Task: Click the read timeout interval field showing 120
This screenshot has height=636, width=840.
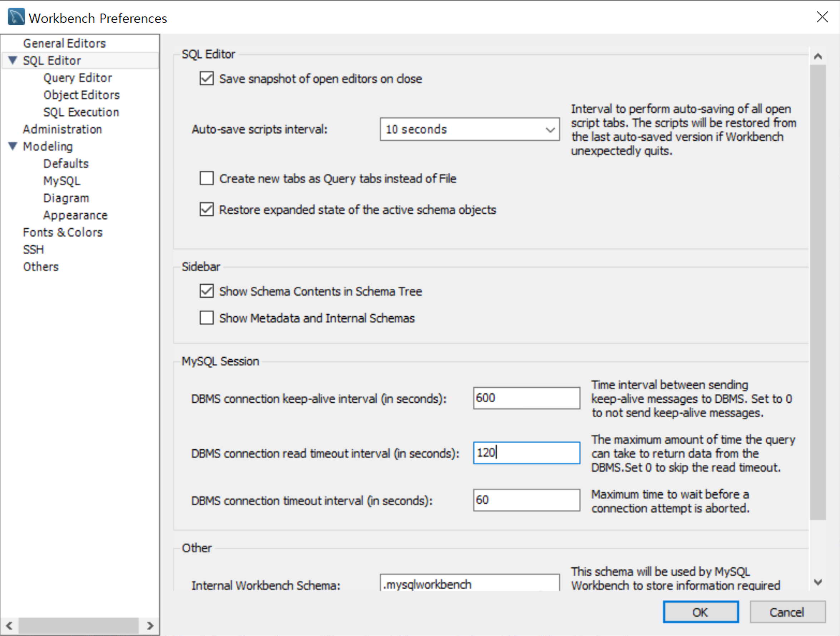Action: (526, 452)
